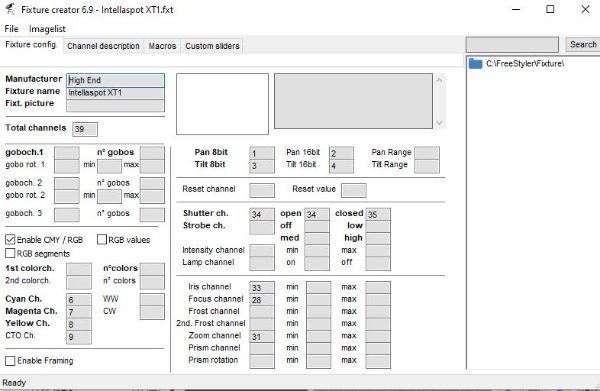
Task: Open the C:\FreeStyler\Fixture\ folder icon
Action: click(475, 64)
